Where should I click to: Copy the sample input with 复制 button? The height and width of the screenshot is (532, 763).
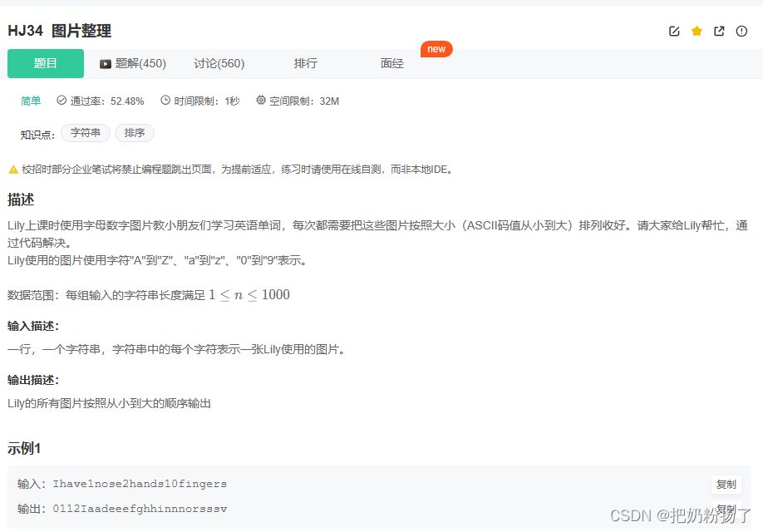point(726,485)
